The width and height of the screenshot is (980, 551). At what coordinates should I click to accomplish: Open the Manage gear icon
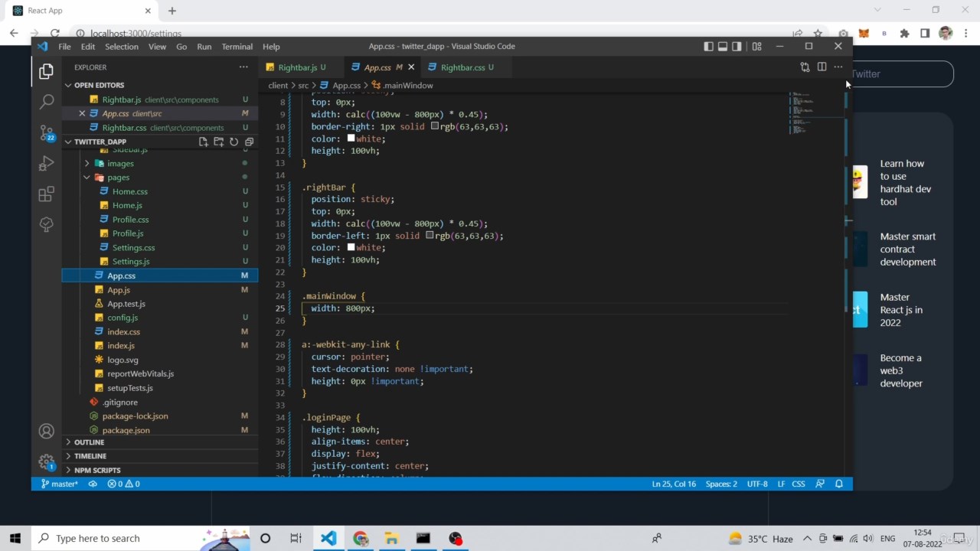(46, 461)
